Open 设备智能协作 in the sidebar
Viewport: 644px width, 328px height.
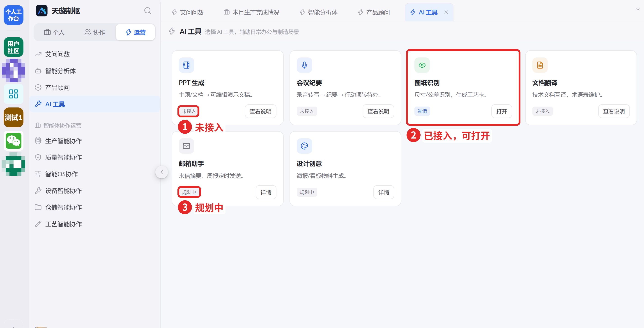pos(95,191)
